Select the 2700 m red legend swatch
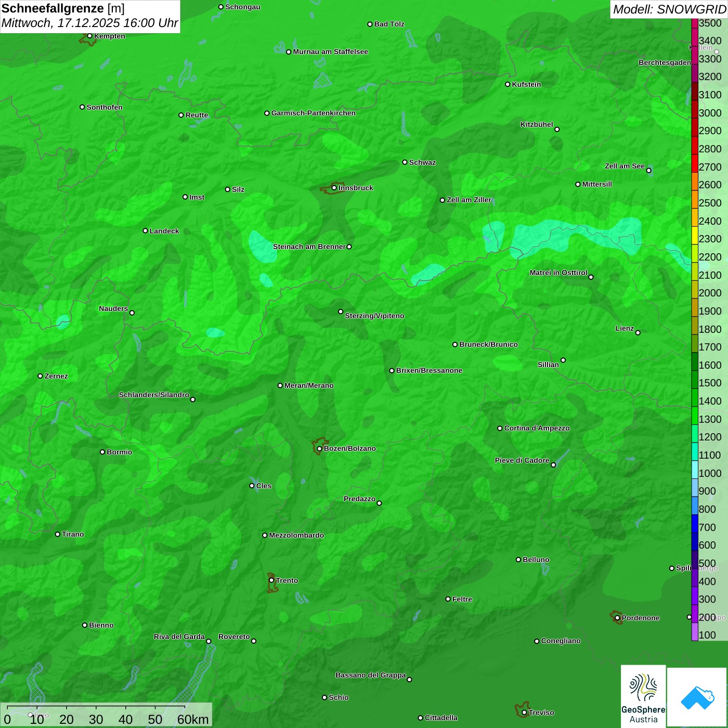Viewport: 728px width, 728px height. tap(695, 163)
